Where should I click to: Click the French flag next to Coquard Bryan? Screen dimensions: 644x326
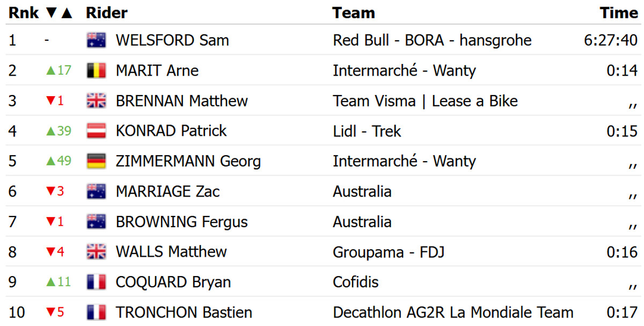96,282
